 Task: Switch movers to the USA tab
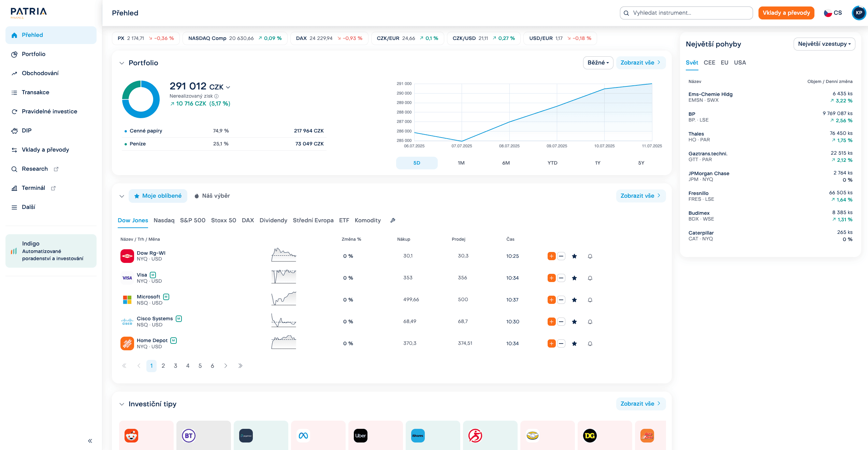(740, 62)
